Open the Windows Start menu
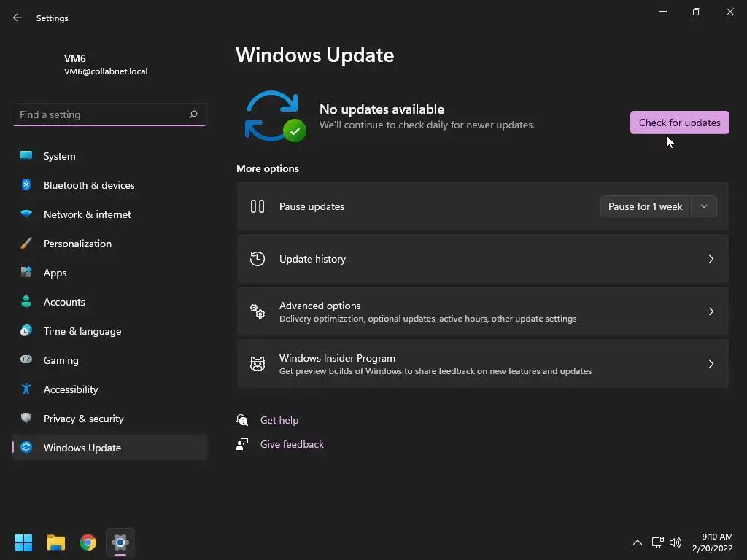 click(x=23, y=542)
